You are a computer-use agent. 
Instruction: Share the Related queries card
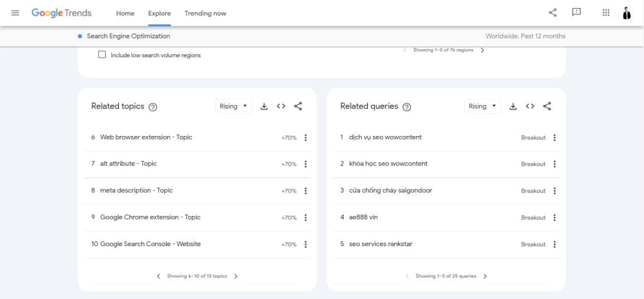(547, 106)
